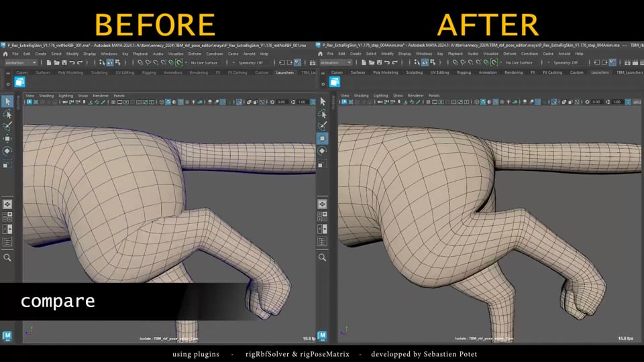Open the Deform menu in BEFORE window
Image resolution: width=644 pixels, height=362 pixels.
pos(195,54)
